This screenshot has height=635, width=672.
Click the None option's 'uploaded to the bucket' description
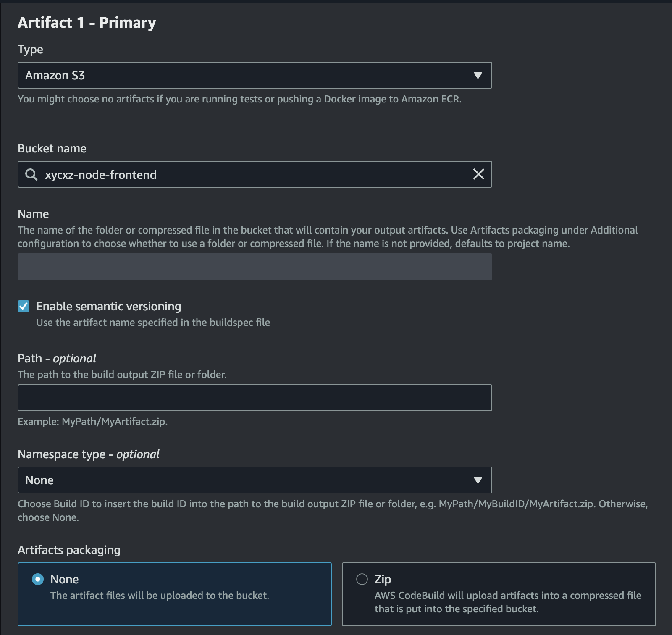click(160, 596)
